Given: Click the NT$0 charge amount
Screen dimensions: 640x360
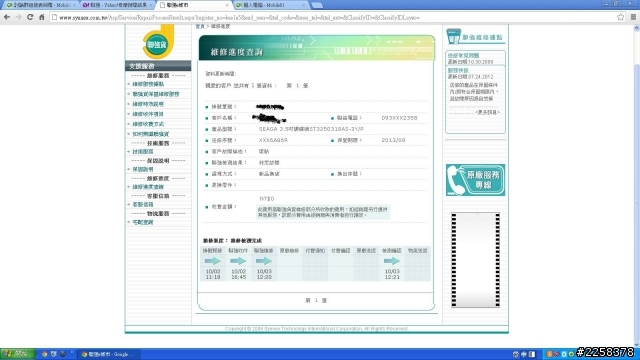Looking at the screenshot, I should (267, 199).
